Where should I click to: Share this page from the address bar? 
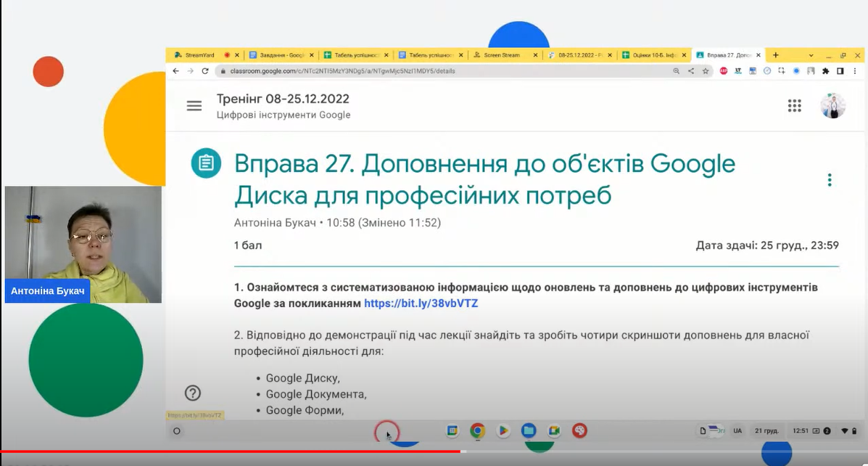[x=691, y=71]
